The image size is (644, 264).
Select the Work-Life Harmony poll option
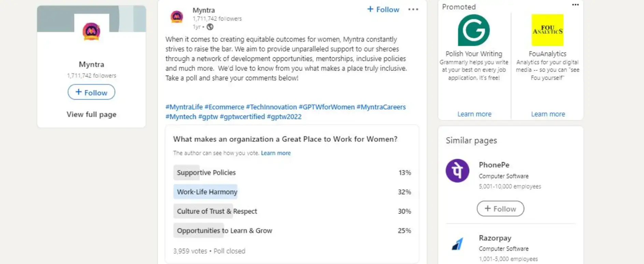coord(205,191)
